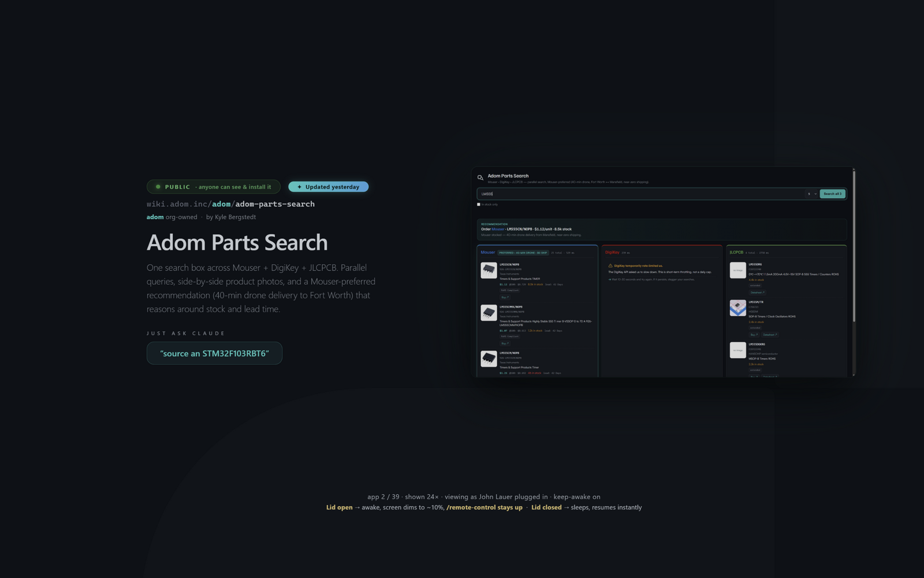Click the DigiKey temporarily rate-limited us message

click(x=638, y=266)
